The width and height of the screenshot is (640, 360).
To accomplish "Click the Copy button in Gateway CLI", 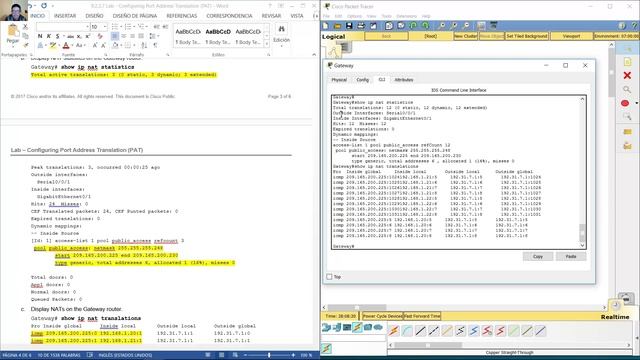I will [x=538, y=256].
